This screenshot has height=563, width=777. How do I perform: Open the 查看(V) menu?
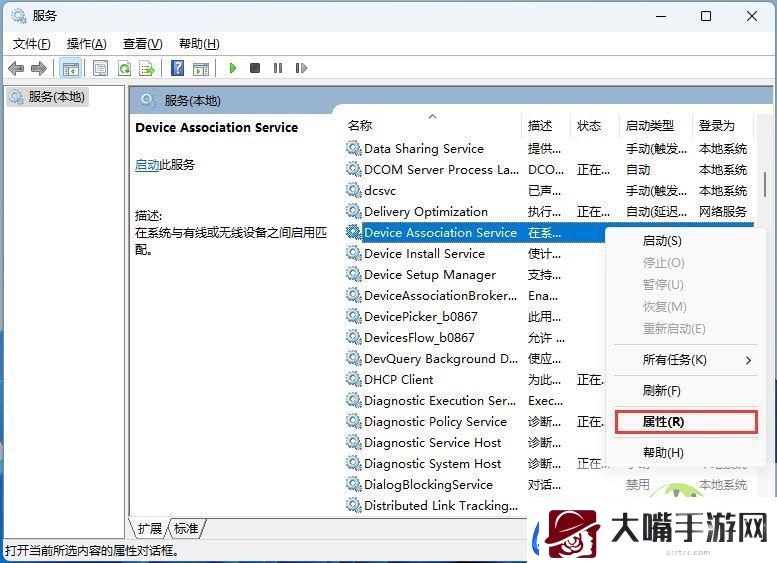tap(143, 44)
